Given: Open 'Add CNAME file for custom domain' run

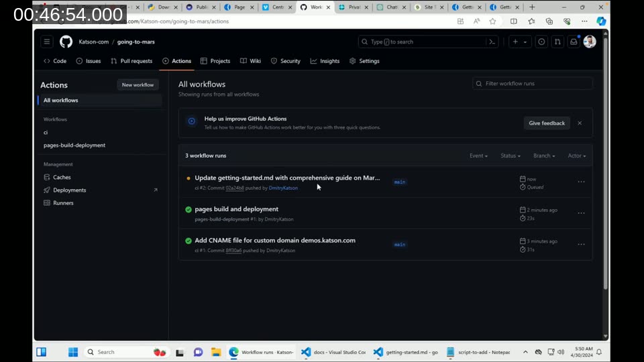Looking at the screenshot, I should pyautogui.click(x=275, y=241).
